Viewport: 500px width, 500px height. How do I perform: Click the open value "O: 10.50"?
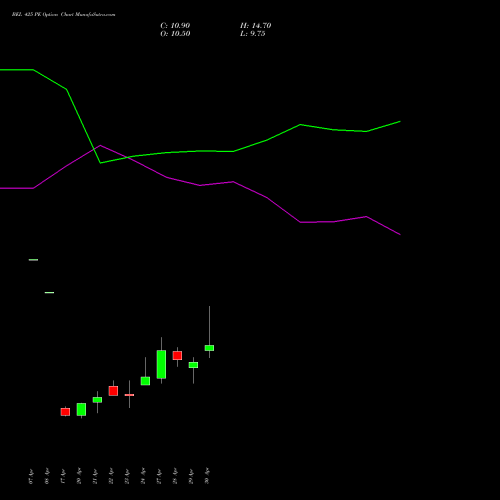pyautogui.click(x=175, y=34)
